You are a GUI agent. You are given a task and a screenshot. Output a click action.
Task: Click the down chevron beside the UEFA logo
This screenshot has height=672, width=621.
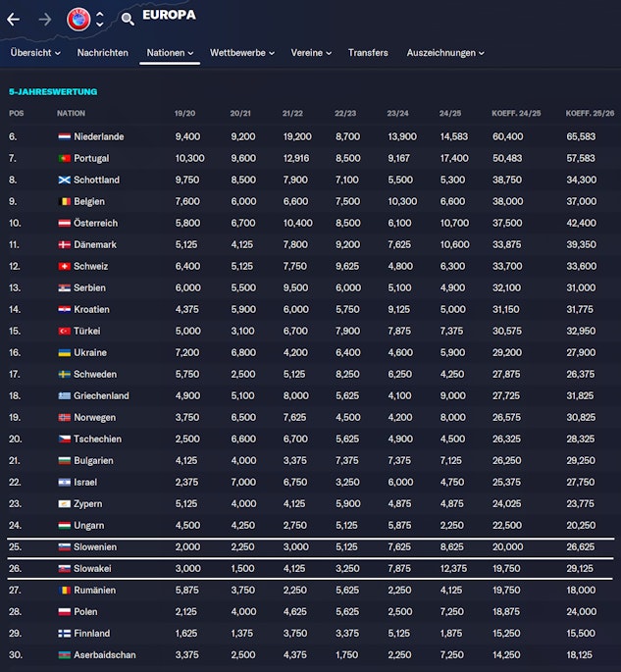(x=100, y=25)
